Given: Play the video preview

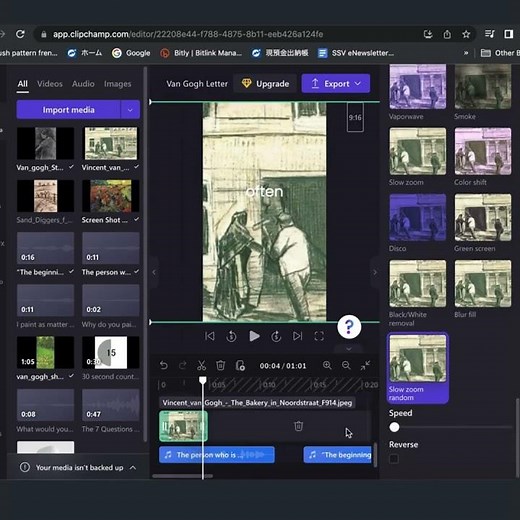Looking at the screenshot, I should pyautogui.click(x=254, y=336).
